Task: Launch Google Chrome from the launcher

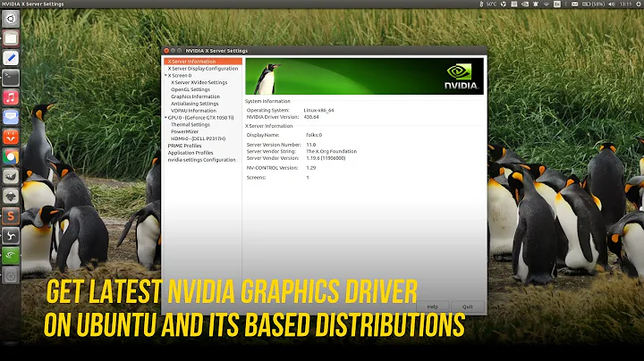Action: pyautogui.click(x=11, y=156)
